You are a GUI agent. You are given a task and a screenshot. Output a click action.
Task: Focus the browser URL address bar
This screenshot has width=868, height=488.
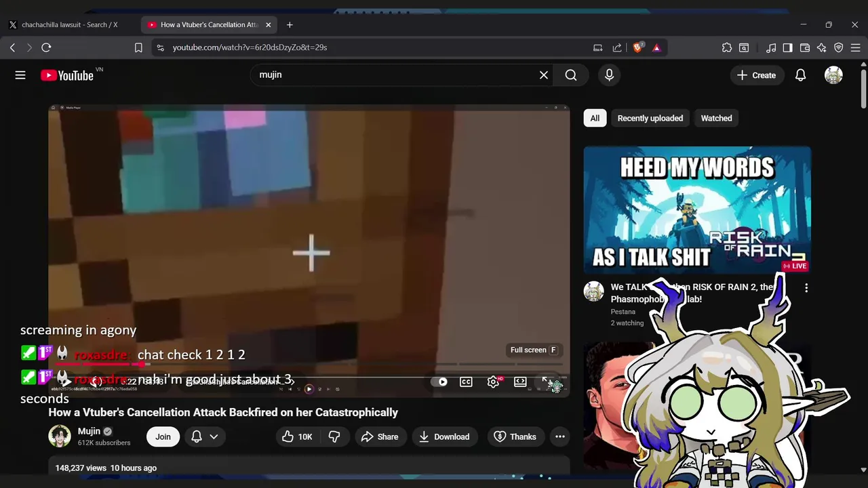pos(366,47)
